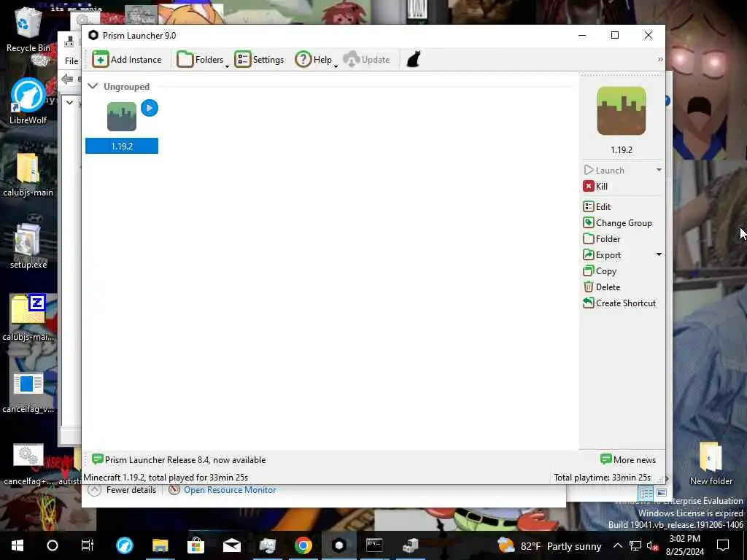Select calubjs-mai... zip archive on desktop

[28, 318]
